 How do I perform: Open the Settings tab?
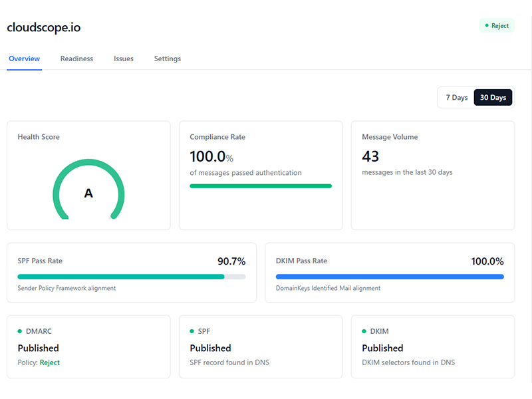point(167,59)
